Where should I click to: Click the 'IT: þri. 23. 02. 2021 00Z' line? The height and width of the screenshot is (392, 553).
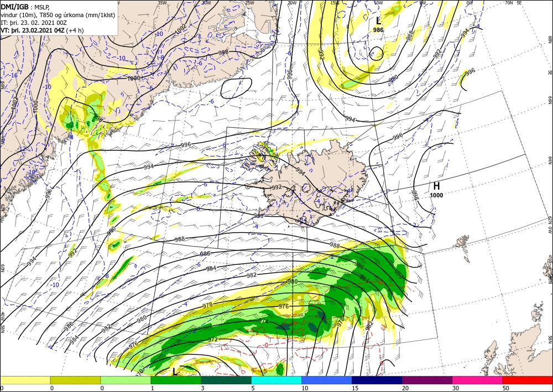34,23
